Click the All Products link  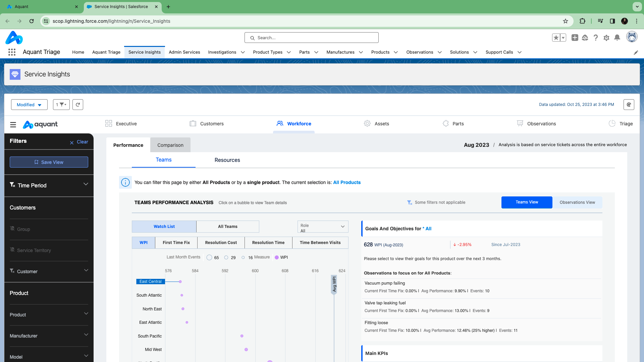click(346, 182)
